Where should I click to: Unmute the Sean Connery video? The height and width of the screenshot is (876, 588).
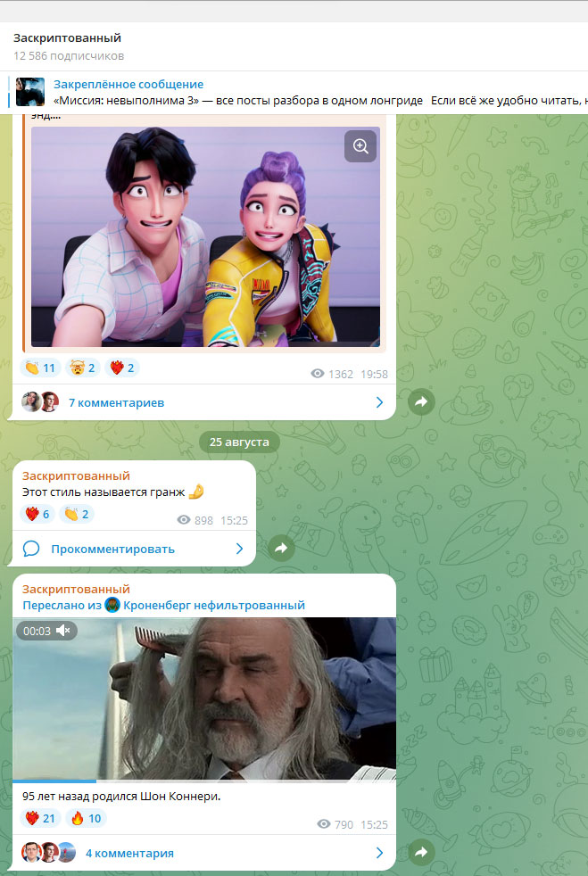62,631
